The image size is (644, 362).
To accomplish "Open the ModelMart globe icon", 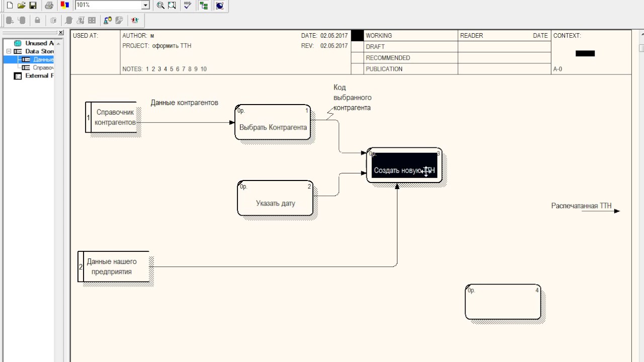I will pos(219,5).
